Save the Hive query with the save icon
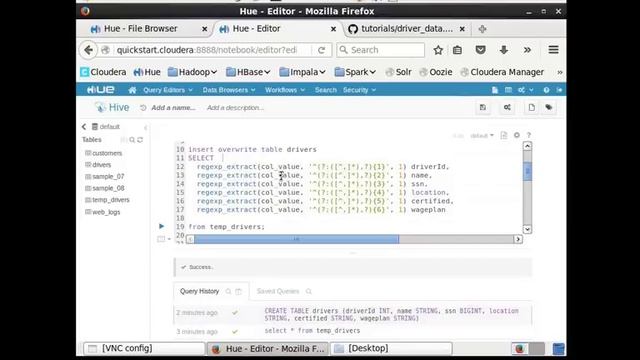The image size is (640, 360). tap(483, 107)
